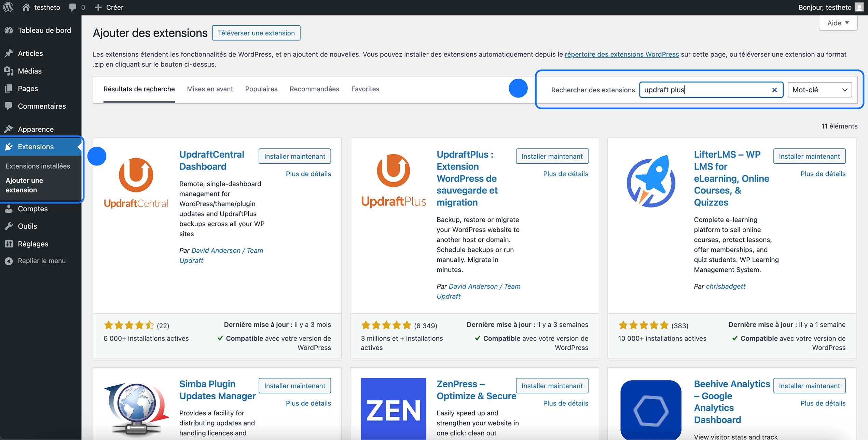Select the Outils icon in sidebar

(x=9, y=226)
